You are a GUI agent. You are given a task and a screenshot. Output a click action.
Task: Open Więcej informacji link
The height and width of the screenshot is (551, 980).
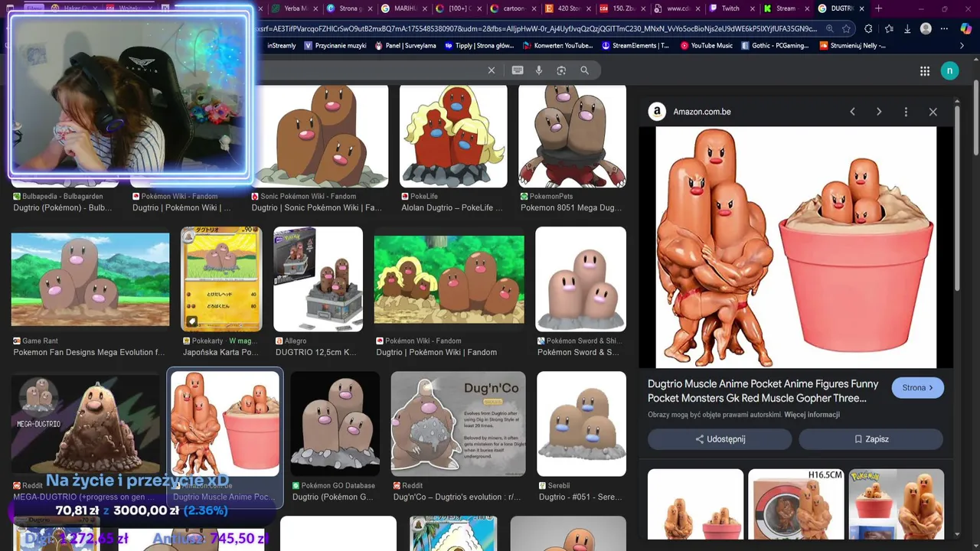click(812, 415)
